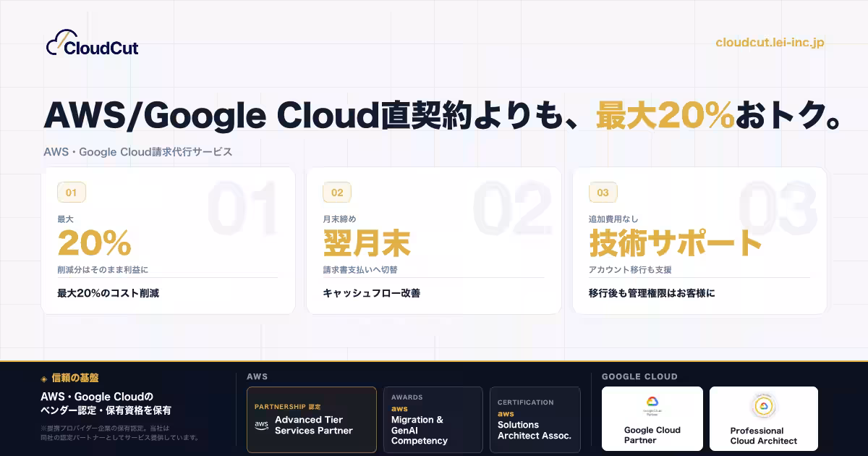
Task: Select the 03 number badge
Action: point(603,193)
